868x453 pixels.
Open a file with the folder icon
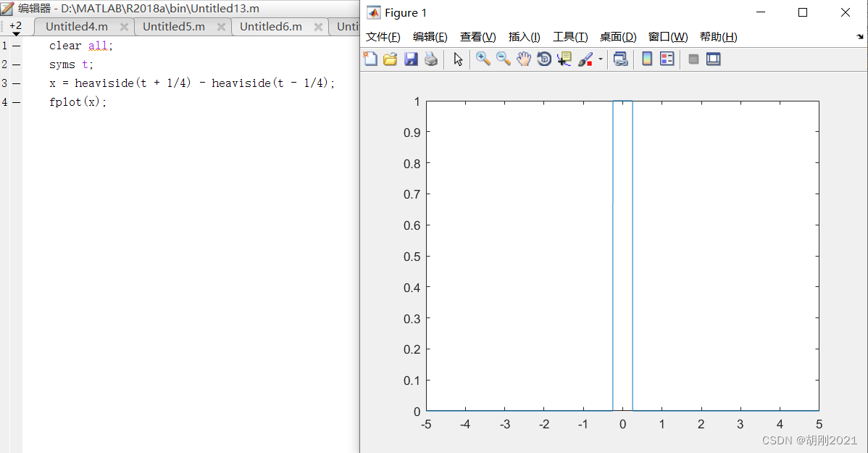[391, 59]
